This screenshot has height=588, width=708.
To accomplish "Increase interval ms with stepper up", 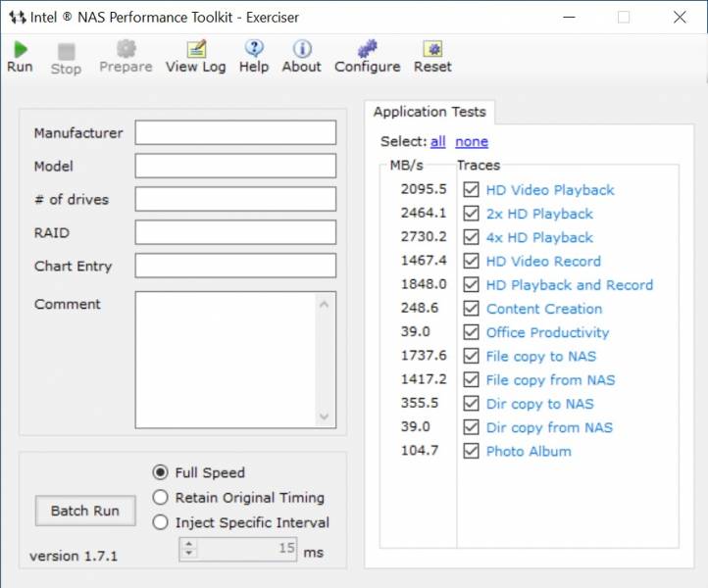I will pyautogui.click(x=188, y=544).
